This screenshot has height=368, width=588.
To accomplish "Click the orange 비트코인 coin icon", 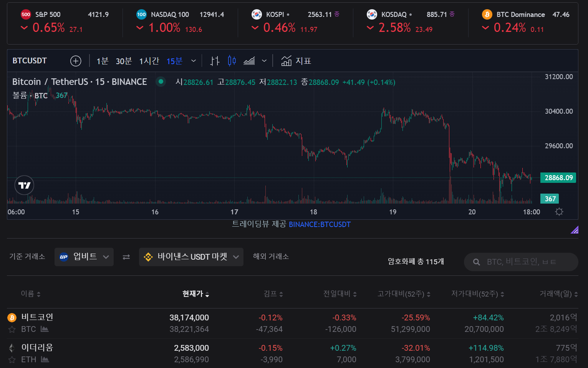I will (12, 317).
